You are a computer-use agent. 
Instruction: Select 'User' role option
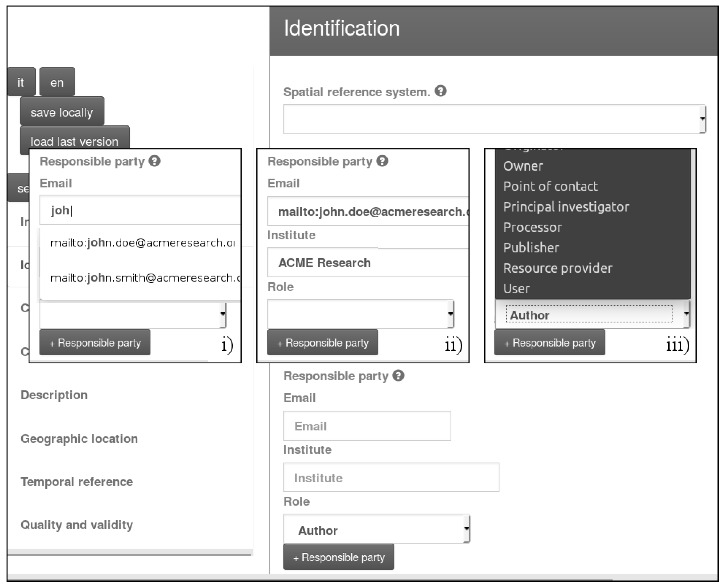tap(592, 289)
